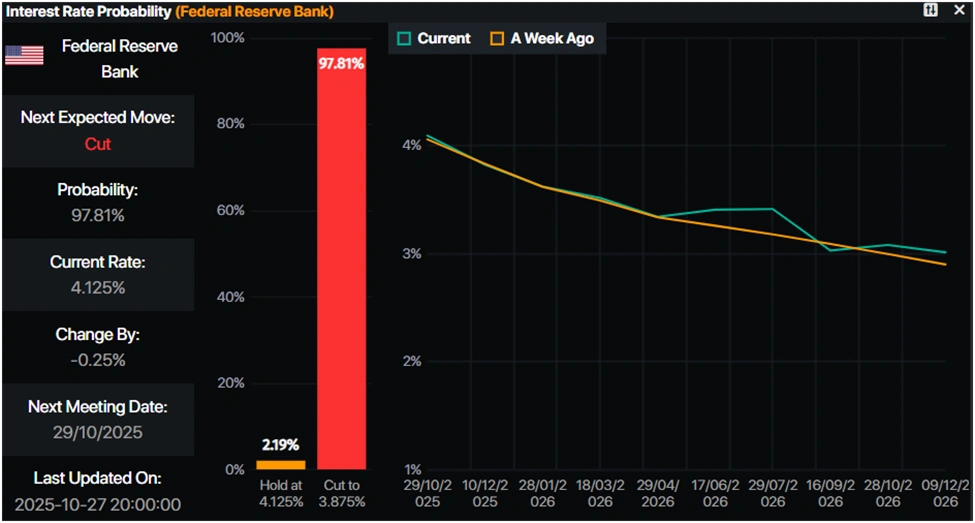Click the 4% label on the rate axis
The image size is (975, 523).
411,146
